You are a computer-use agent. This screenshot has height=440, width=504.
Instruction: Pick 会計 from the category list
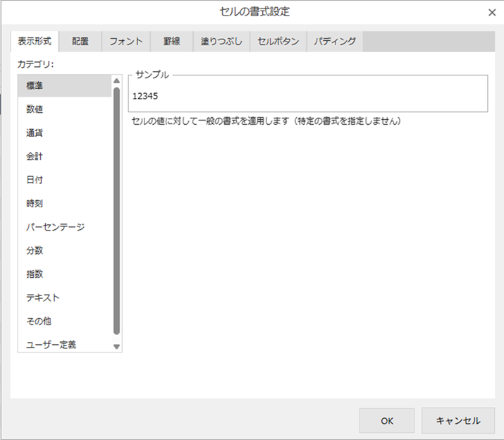coord(35,157)
